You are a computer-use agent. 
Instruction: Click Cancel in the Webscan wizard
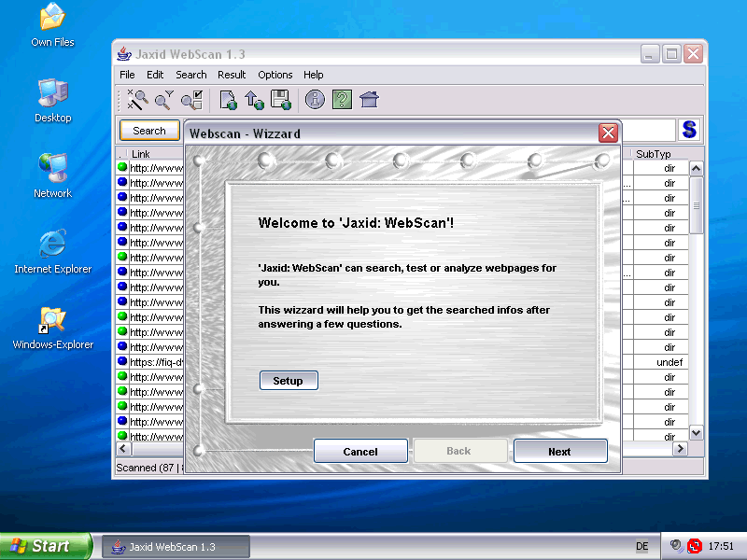[360, 451]
